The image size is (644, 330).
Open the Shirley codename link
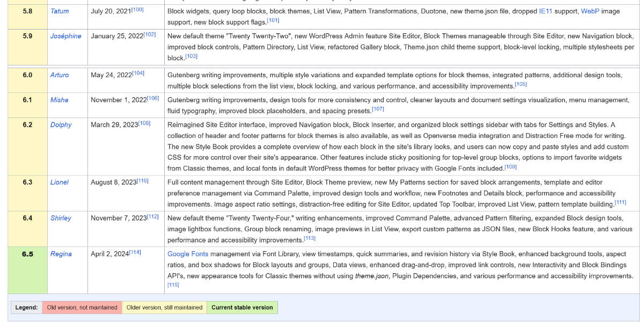coord(62,218)
